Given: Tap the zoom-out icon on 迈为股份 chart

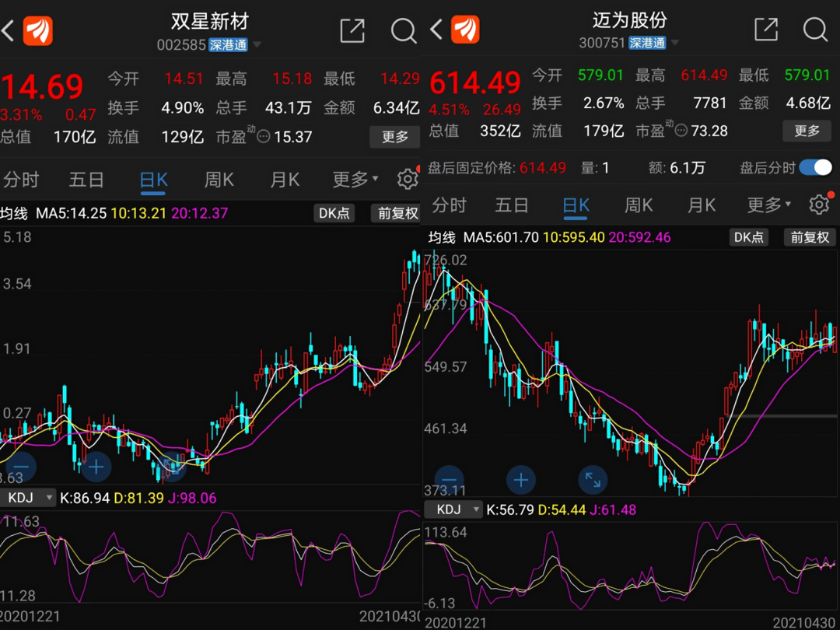Looking at the screenshot, I should click(x=449, y=480).
